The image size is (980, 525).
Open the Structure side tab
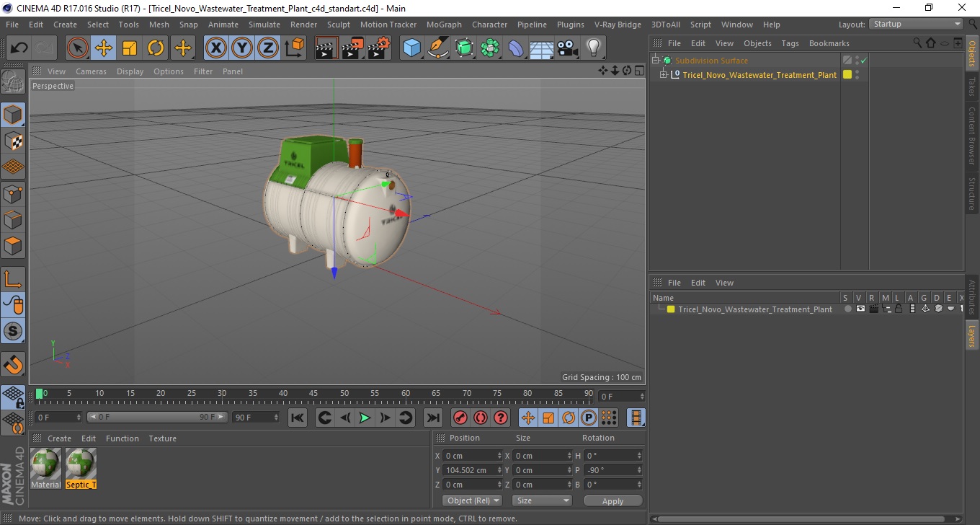click(972, 193)
